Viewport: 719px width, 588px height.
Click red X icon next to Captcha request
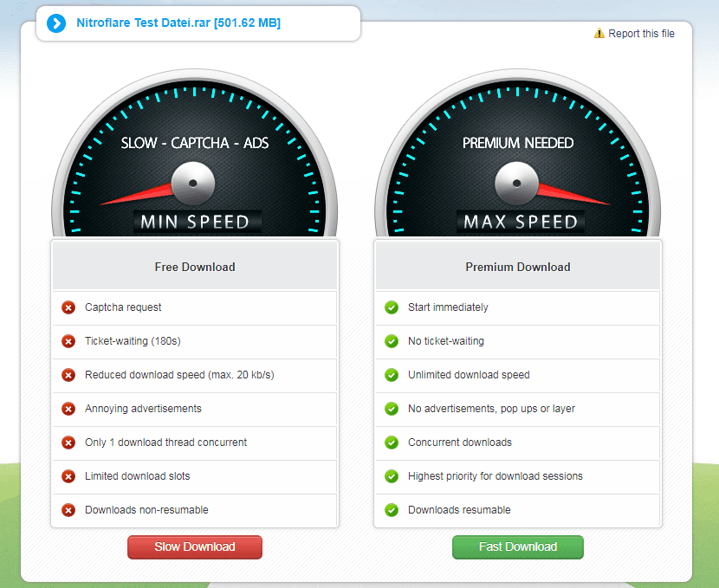68,307
